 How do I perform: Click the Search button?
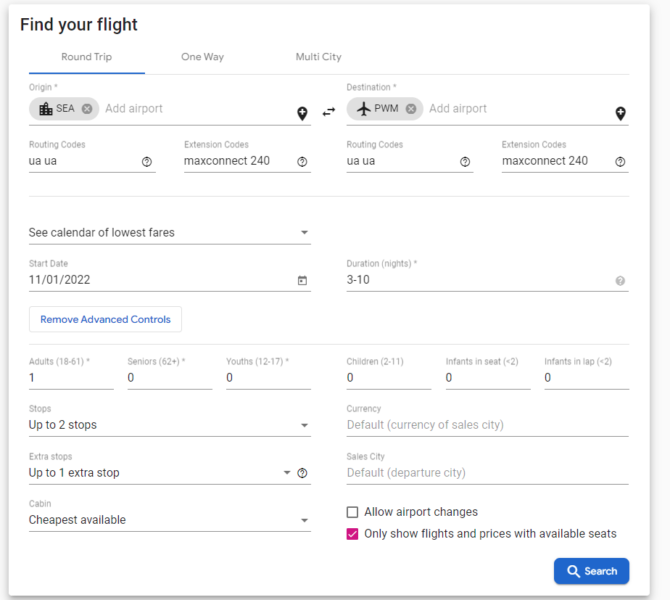591,571
